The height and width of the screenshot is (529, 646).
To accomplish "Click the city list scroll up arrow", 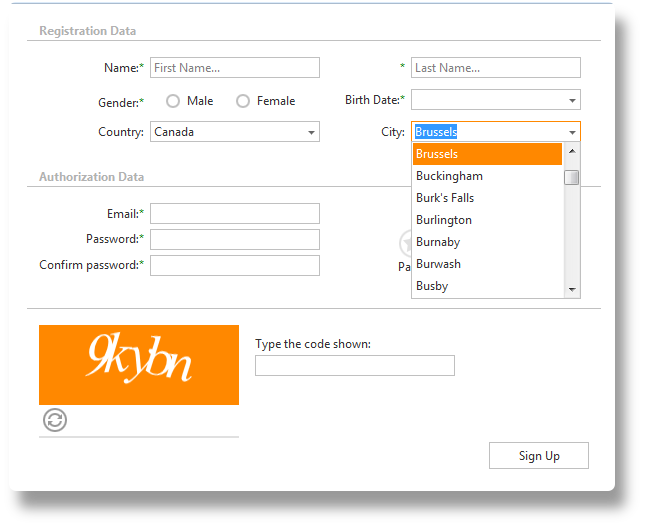I will click(572, 151).
